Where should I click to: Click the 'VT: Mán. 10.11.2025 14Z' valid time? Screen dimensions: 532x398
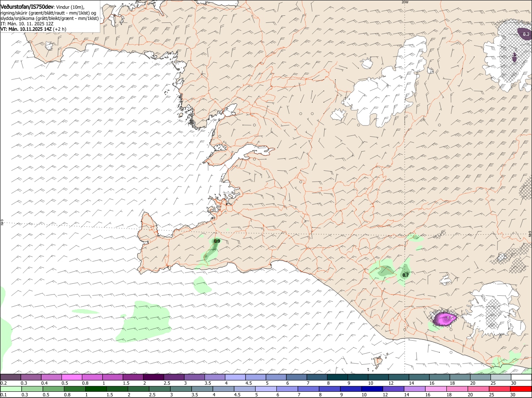(x=26, y=29)
